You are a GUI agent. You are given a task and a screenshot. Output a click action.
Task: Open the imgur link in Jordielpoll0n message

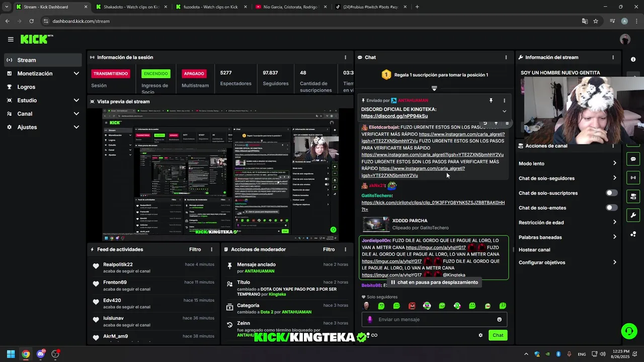point(436,247)
